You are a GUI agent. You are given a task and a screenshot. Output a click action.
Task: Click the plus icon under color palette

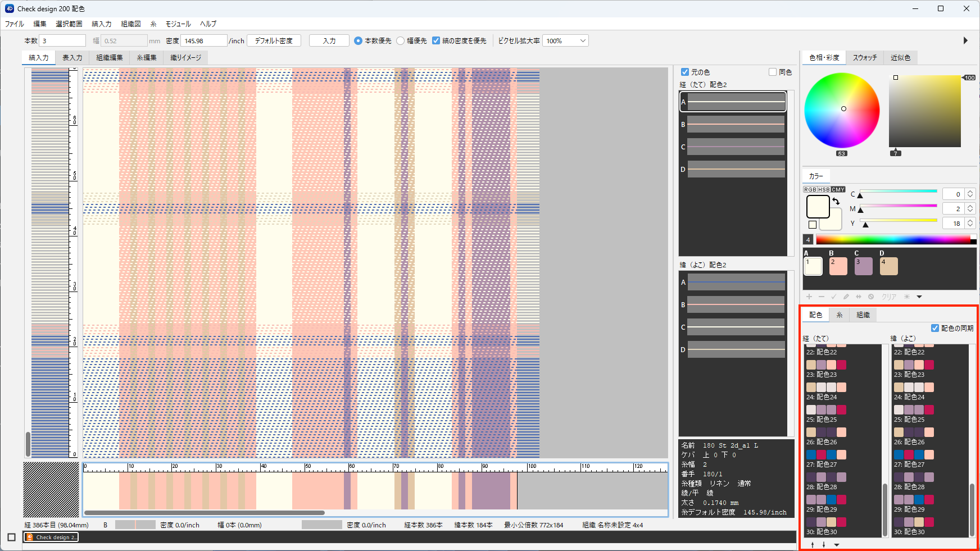(x=809, y=297)
